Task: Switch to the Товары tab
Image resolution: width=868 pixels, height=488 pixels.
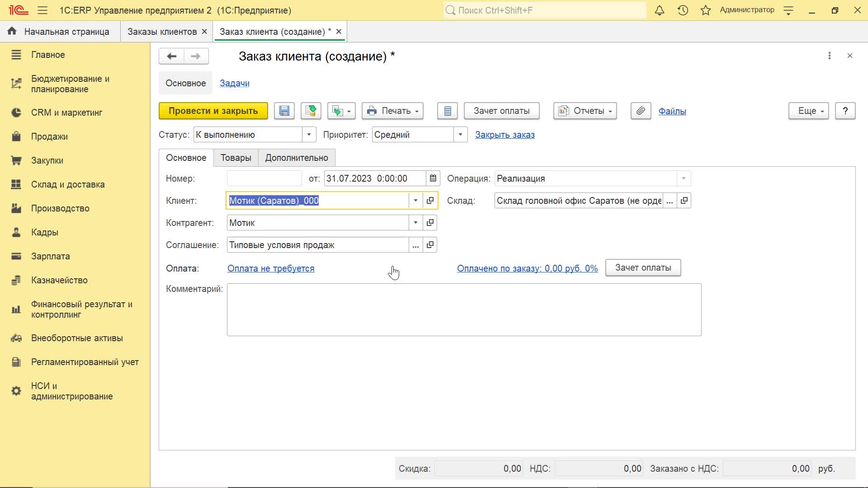Action: [x=236, y=158]
